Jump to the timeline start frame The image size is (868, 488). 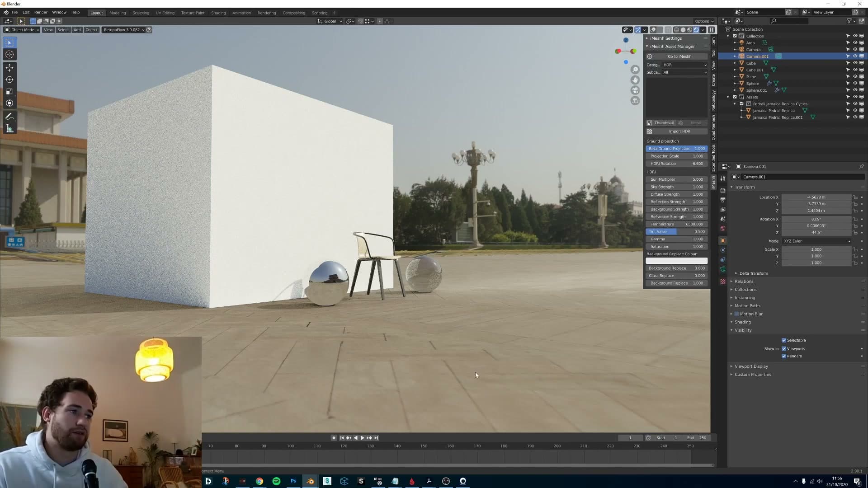[342, 438]
